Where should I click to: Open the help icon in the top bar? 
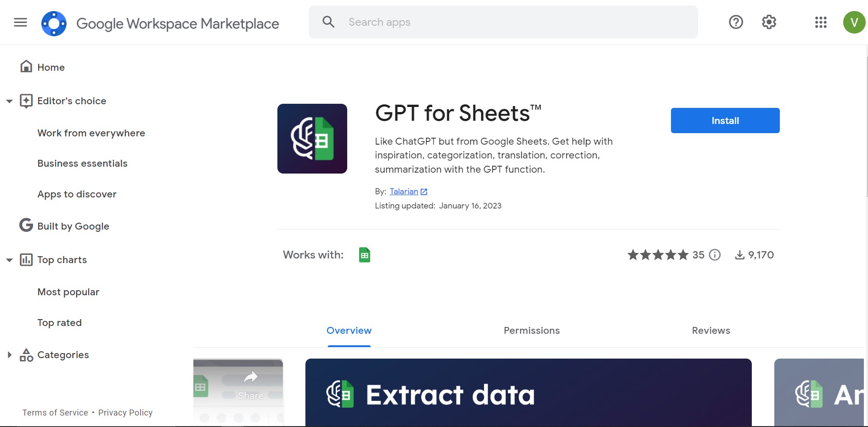click(735, 22)
